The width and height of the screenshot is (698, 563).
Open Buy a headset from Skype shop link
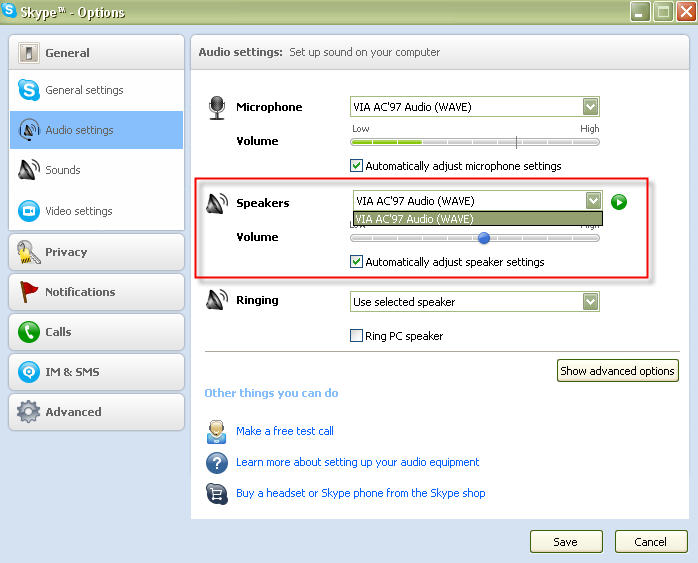pos(361,494)
